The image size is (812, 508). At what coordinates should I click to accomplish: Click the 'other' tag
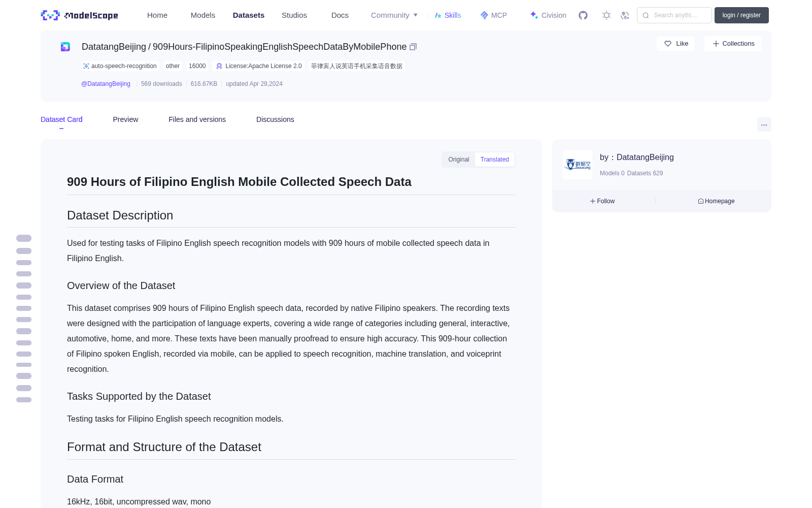(173, 66)
